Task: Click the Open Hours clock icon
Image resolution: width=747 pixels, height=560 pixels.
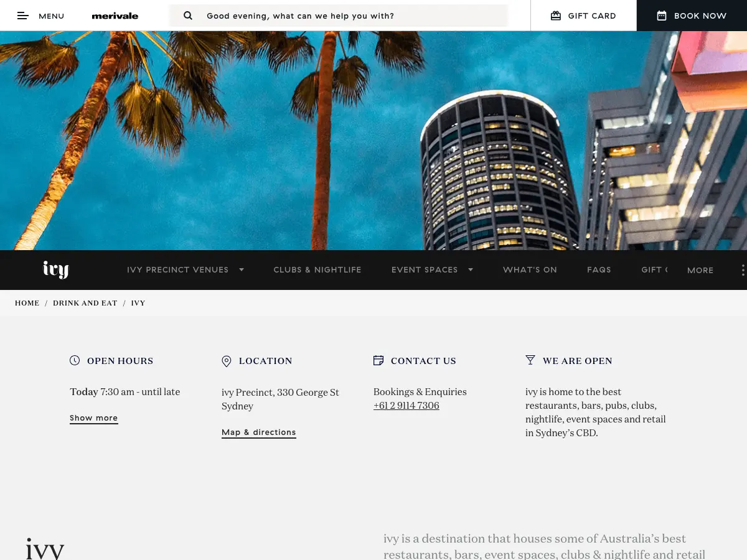Action: (75, 360)
